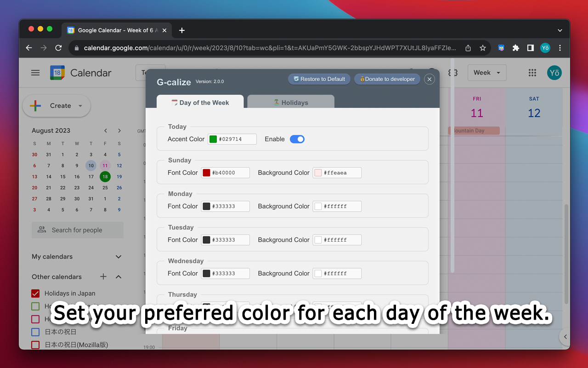Share this page from address bar
The width and height of the screenshot is (588, 368).
tap(468, 48)
